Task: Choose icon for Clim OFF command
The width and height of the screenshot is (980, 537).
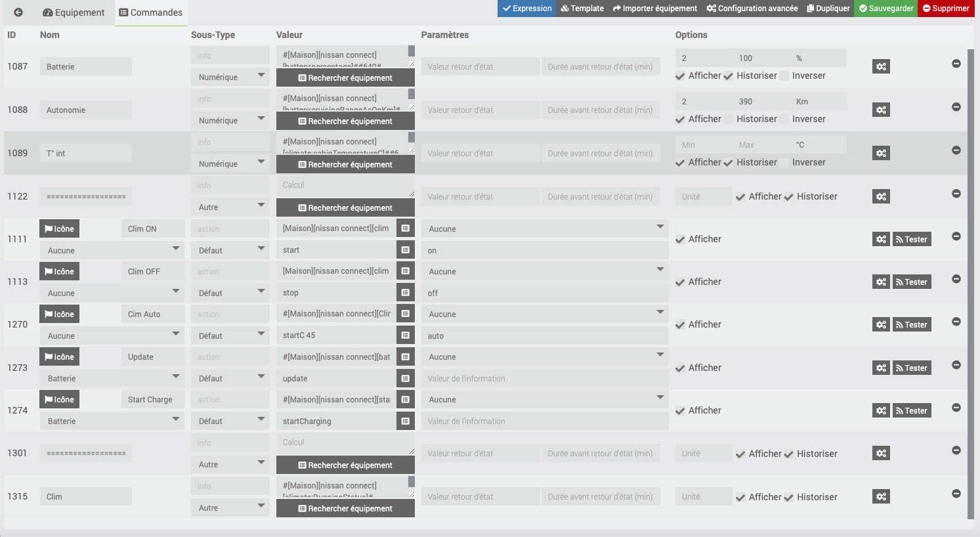Action: (60, 272)
